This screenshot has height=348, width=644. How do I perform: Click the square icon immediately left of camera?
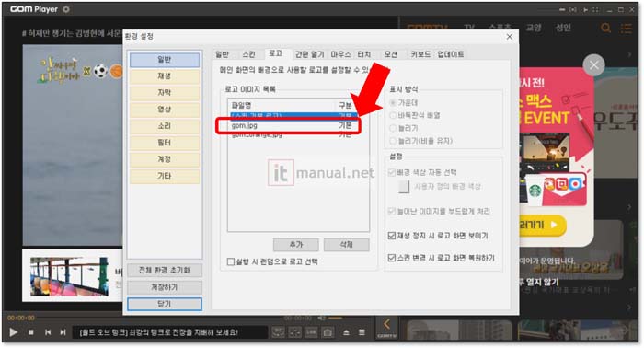pos(311,332)
